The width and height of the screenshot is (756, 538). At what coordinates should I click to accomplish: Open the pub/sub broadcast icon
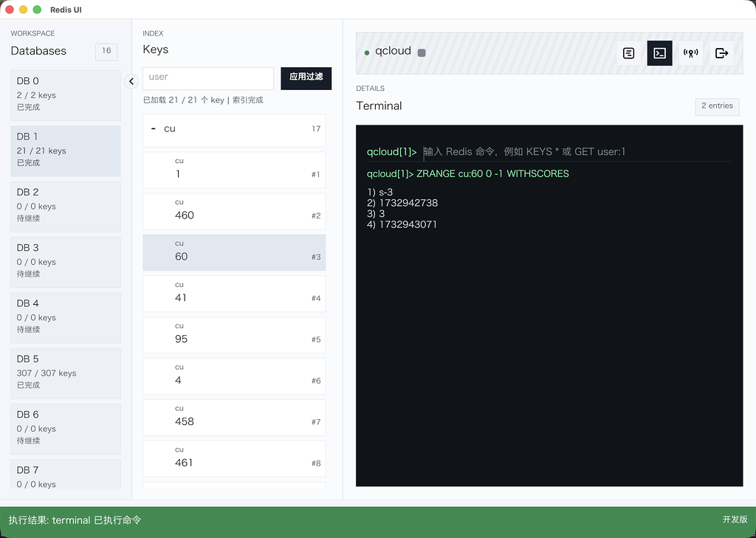[x=690, y=53]
